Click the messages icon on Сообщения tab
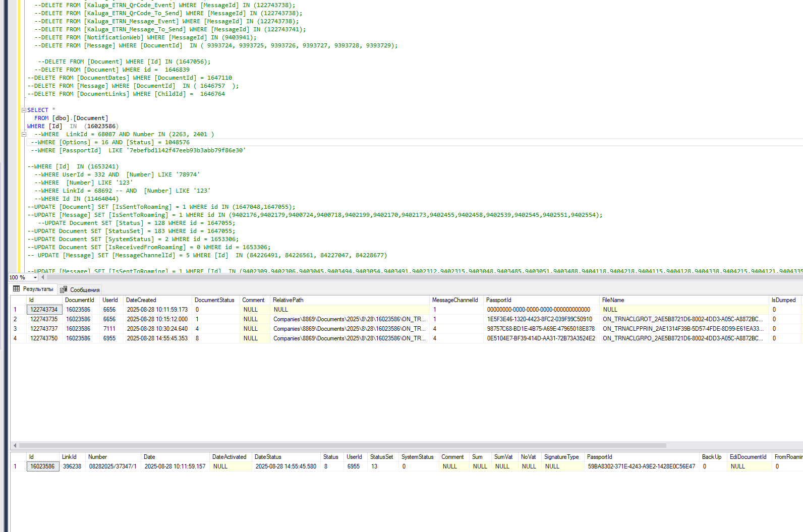Screen dimensions: 803x532 coord(64,290)
